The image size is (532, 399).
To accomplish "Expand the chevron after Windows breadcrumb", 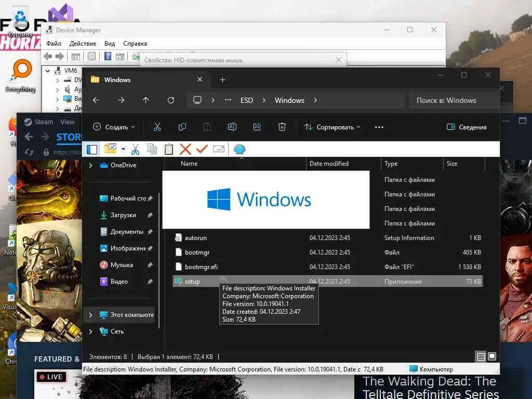I will 315,100.
